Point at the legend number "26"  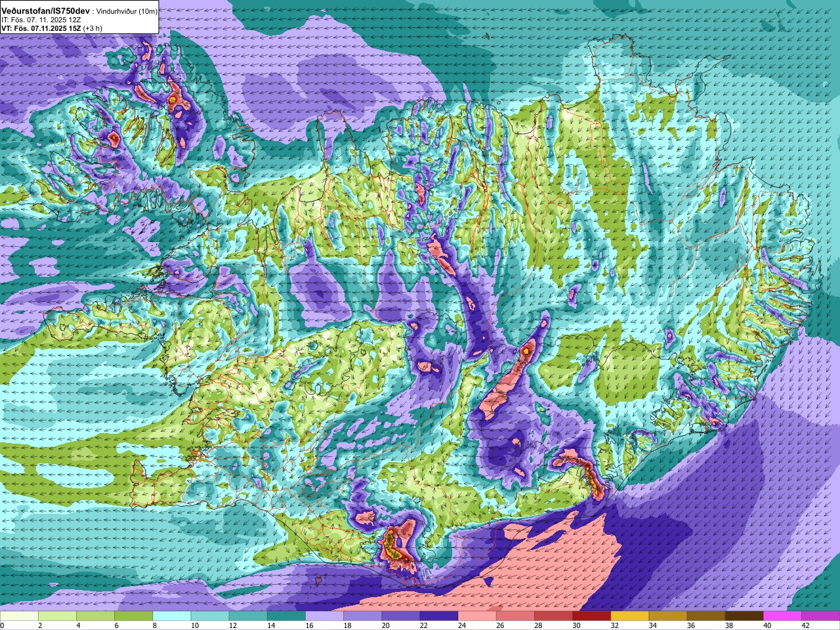click(499, 625)
